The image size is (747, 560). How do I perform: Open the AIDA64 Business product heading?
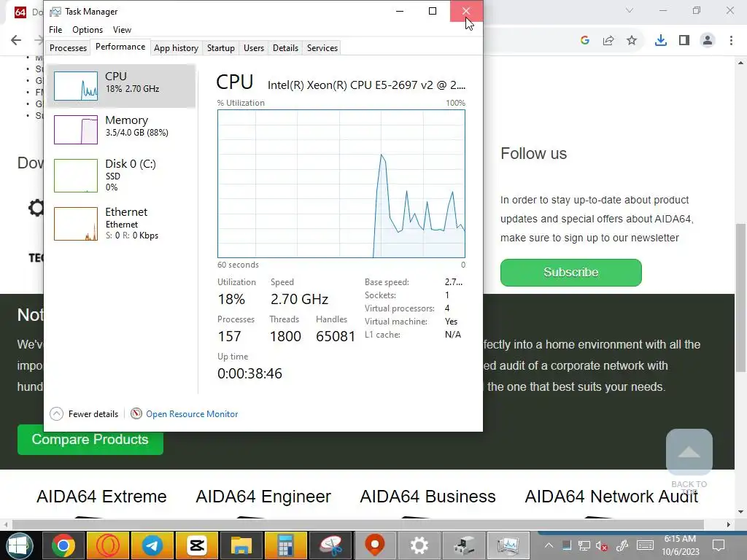pyautogui.click(x=427, y=497)
